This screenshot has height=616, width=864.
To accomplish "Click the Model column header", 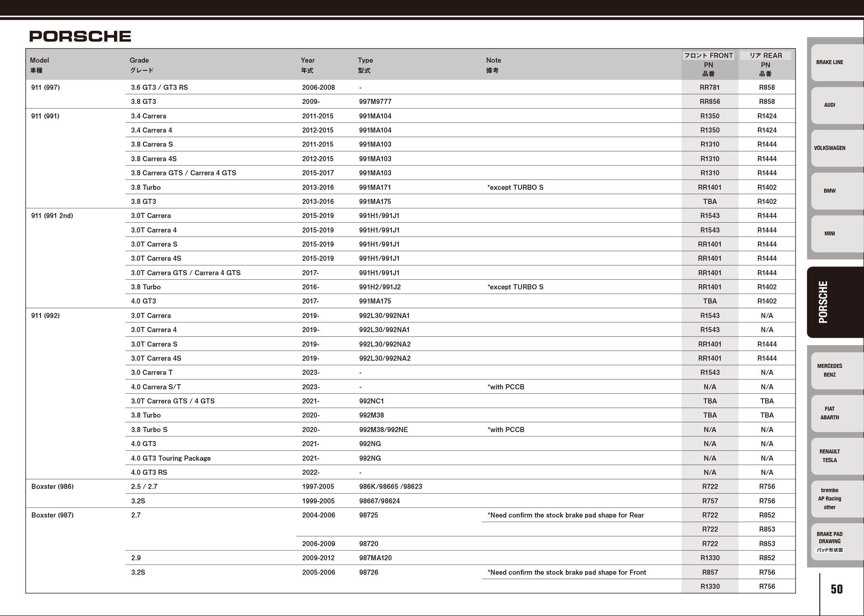I will (39, 65).
